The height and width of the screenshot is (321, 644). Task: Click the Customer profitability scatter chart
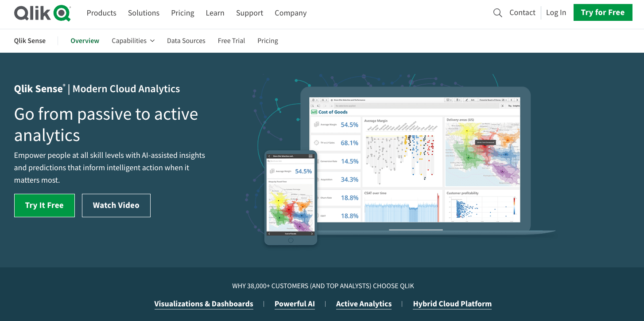click(482, 206)
